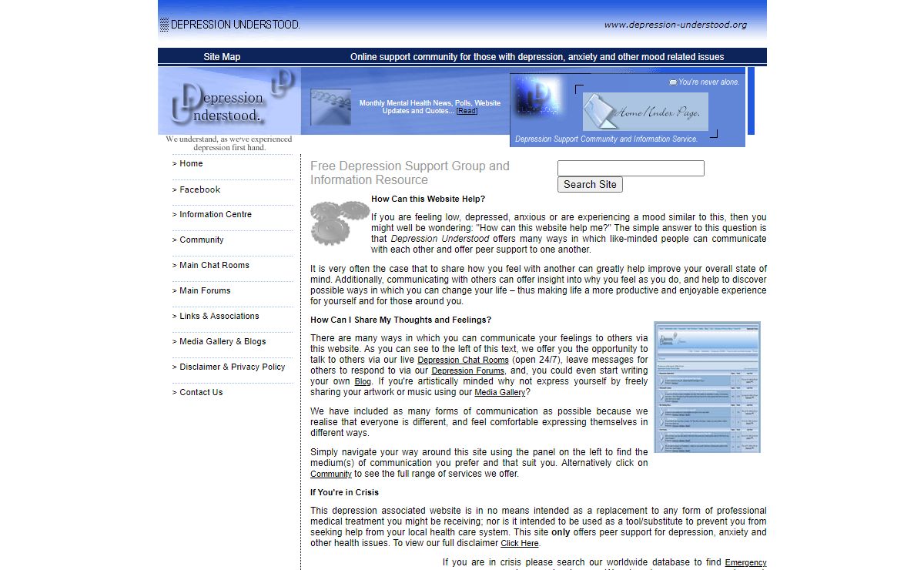Open the Blog link in the text

[x=363, y=381]
